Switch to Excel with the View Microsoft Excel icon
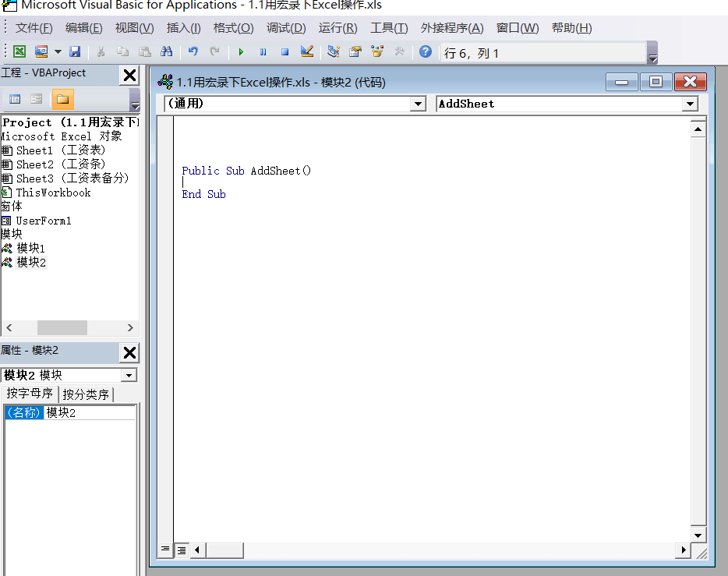The width and height of the screenshot is (728, 576). [x=17, y=51]
